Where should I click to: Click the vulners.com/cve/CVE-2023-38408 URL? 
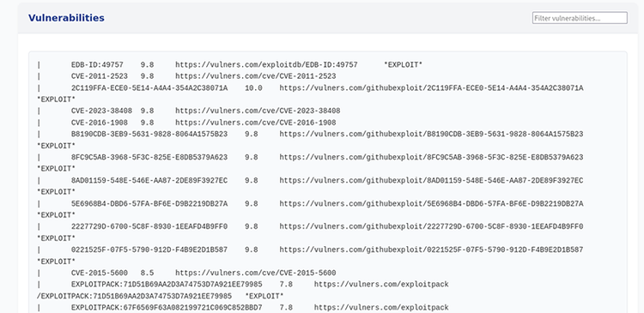[x=258, y=111]
